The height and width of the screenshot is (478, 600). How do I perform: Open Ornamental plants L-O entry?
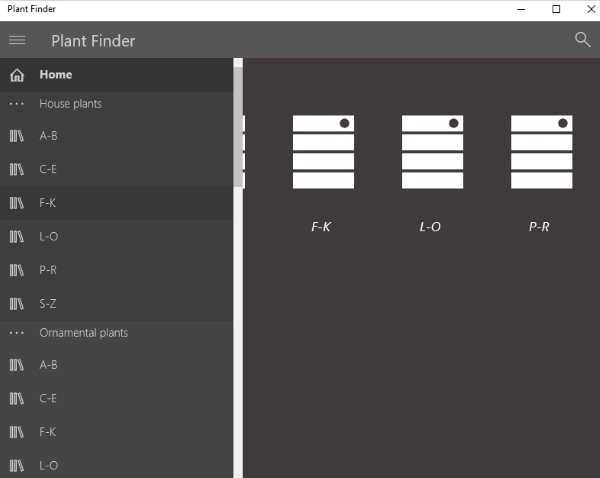(116, 466)
